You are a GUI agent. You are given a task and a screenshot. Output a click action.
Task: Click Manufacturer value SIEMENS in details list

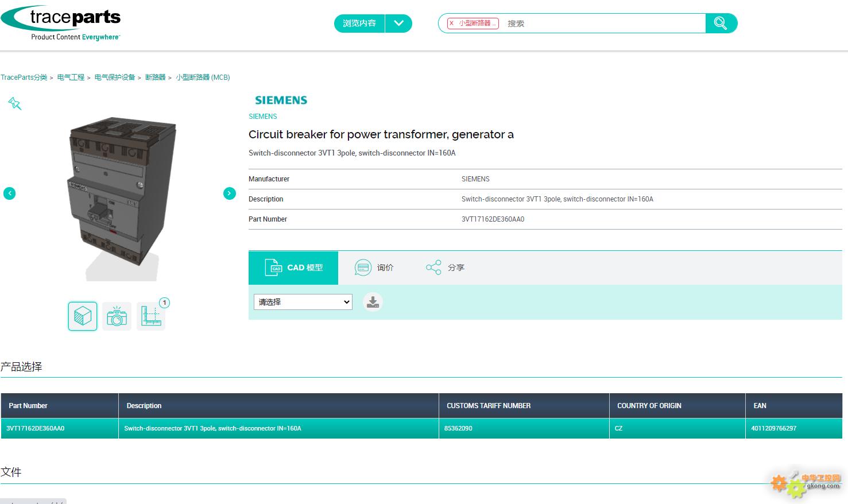tap(475, 179)
